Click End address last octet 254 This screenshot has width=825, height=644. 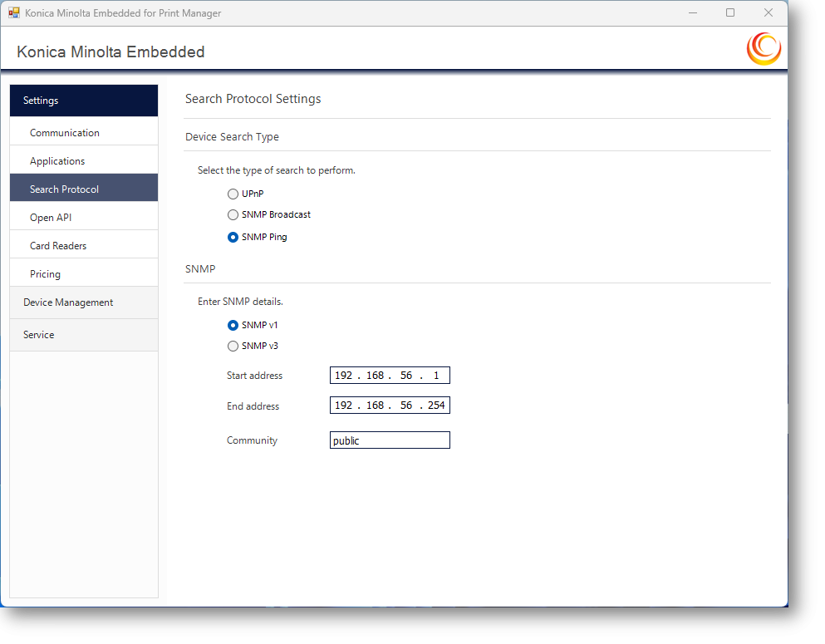point(436,406)
